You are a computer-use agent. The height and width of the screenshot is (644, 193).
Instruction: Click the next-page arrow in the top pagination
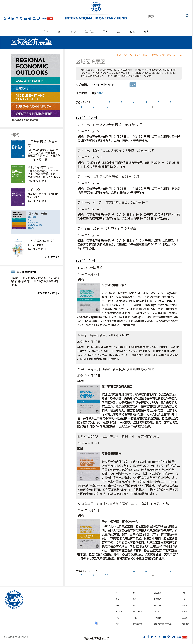153,107
